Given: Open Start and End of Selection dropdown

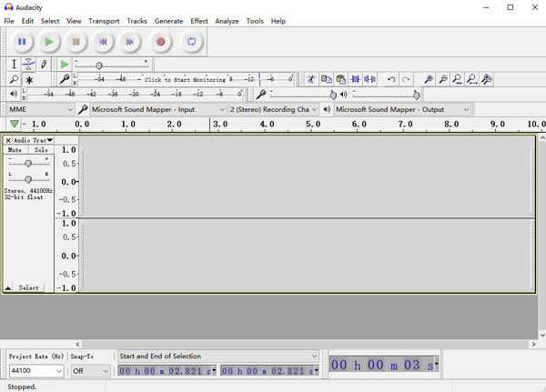Looking at the screenshot, I should [218, 357].
